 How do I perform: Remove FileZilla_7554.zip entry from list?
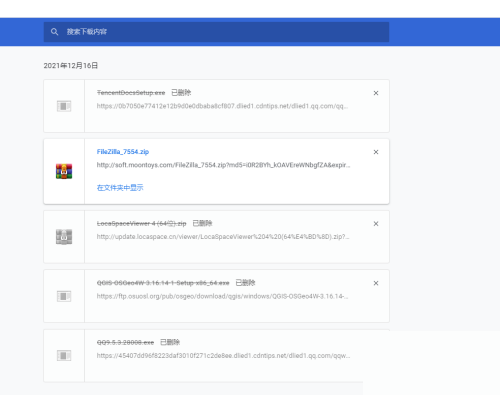coord(376,152)
